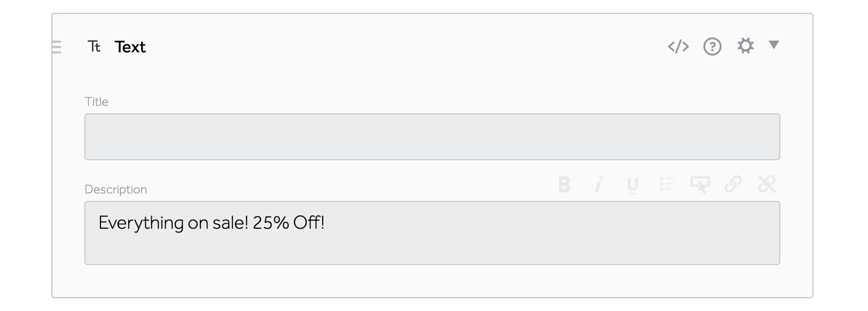Open help with the question mark icon
This screenshot has height=311, width=868.
pos(712,47)
